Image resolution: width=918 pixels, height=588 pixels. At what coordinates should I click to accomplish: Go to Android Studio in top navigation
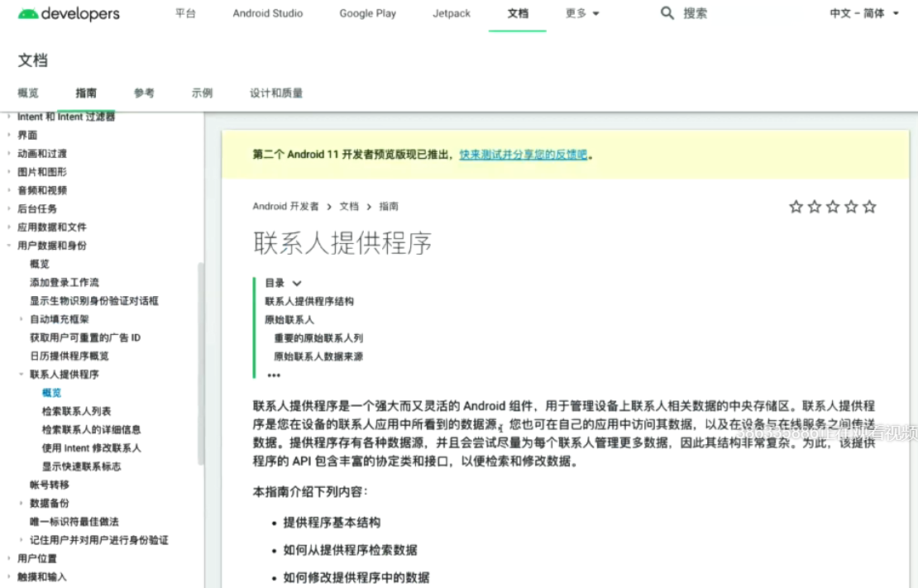coord(268,13)
